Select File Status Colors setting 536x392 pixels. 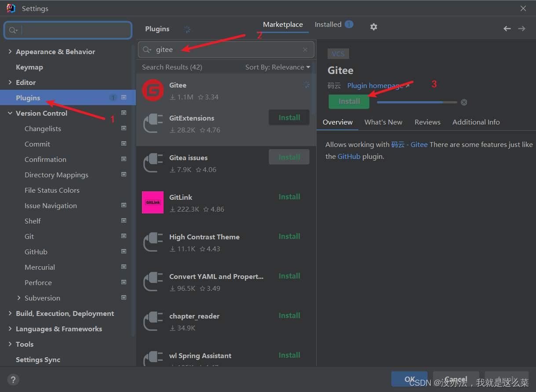coord(52,190)
